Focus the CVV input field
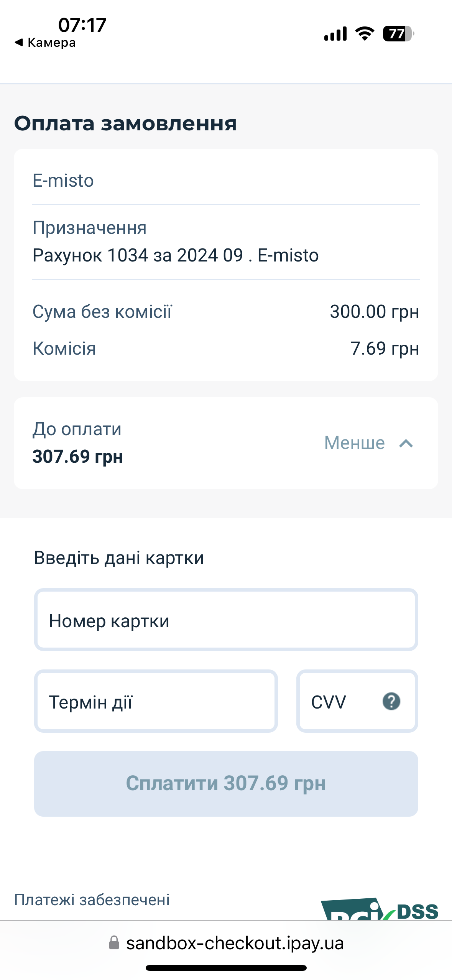Viewport: 452px width, 980px height. [357, 701]
